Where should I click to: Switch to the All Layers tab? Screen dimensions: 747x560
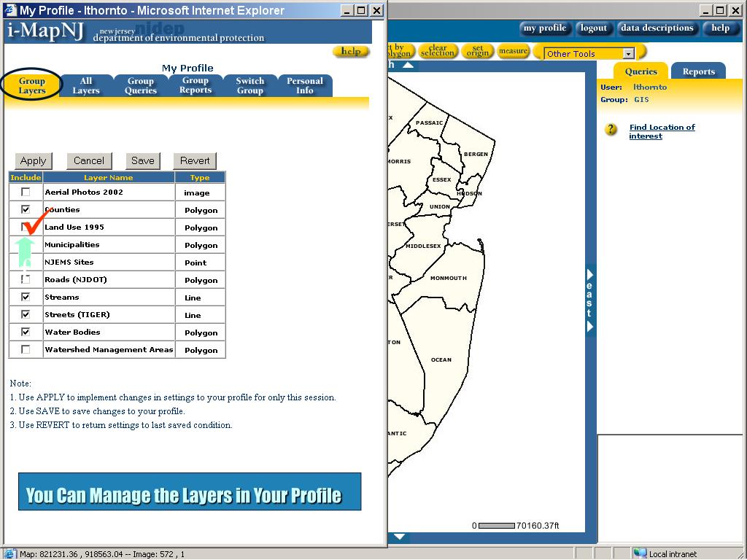click(86, 86)
